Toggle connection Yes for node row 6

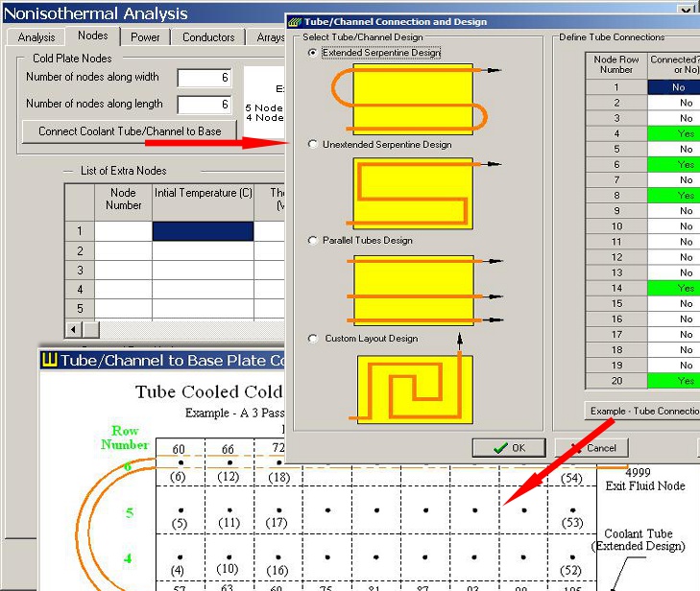click(x=674, y=165)
